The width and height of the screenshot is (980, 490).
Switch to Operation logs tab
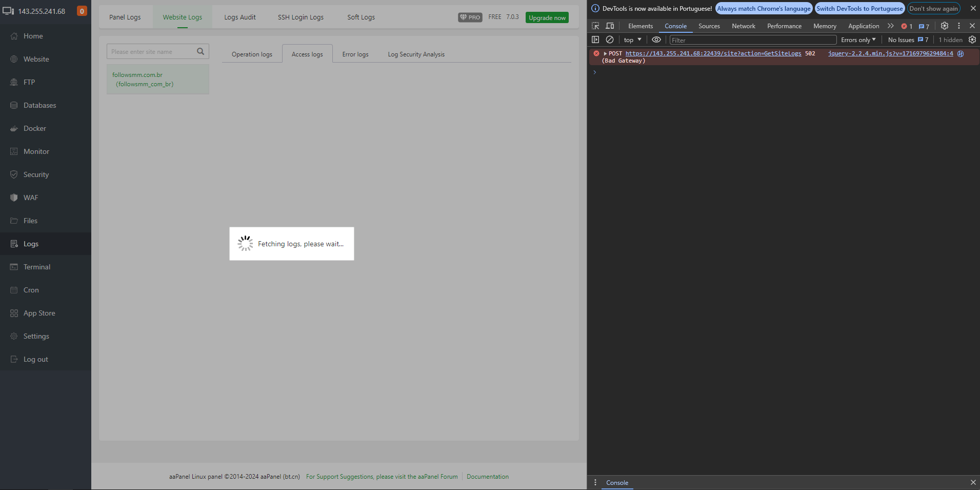tap(252, 54)
